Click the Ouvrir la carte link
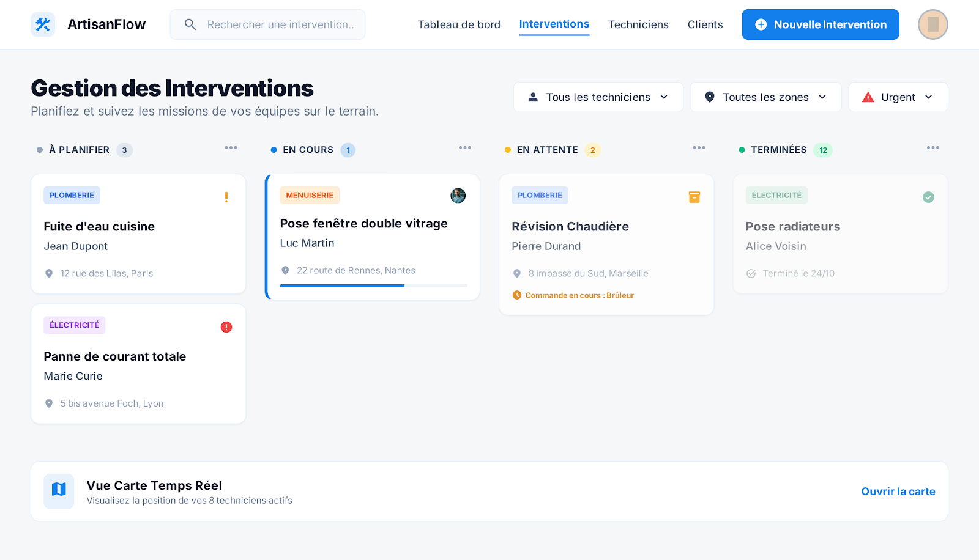The width and height of the screenshot is (979, 560). (x=898, y=492)
